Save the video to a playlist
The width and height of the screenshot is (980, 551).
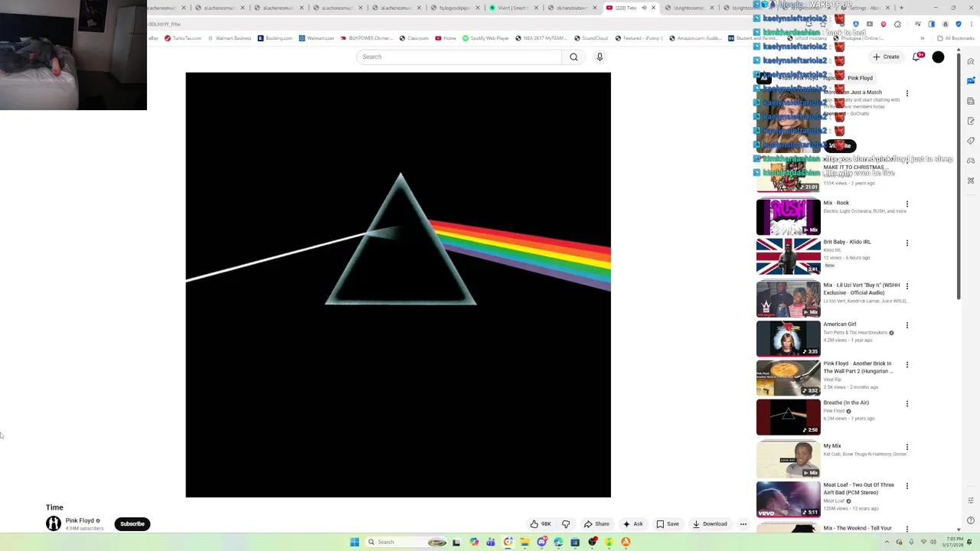668,524
